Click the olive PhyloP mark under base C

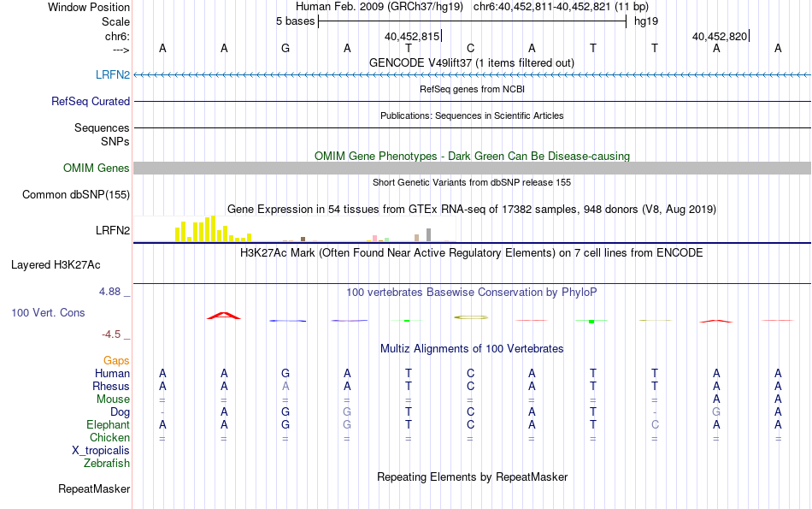[471, 317]
